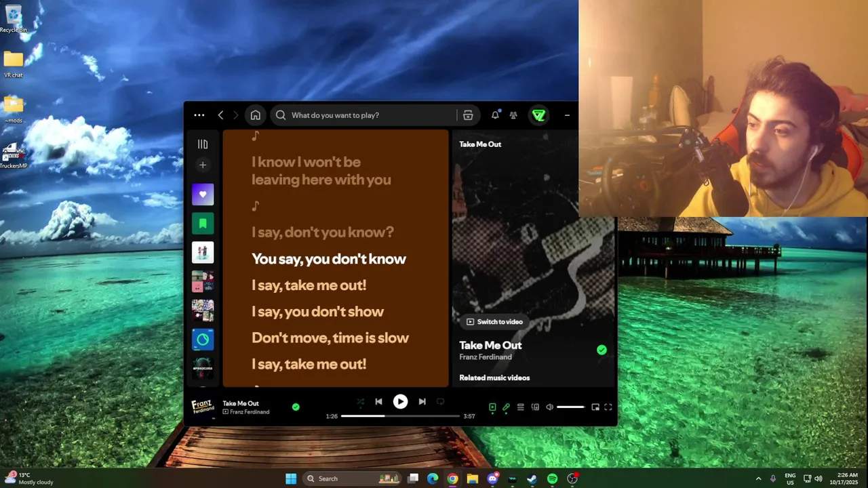
Task: Select the Recycle Bin desktop icon
Action: pos(14,18)
